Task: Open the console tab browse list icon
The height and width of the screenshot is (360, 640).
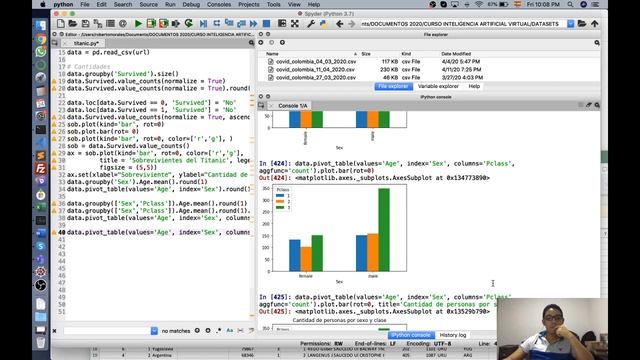Action: [x=261, y=105]
